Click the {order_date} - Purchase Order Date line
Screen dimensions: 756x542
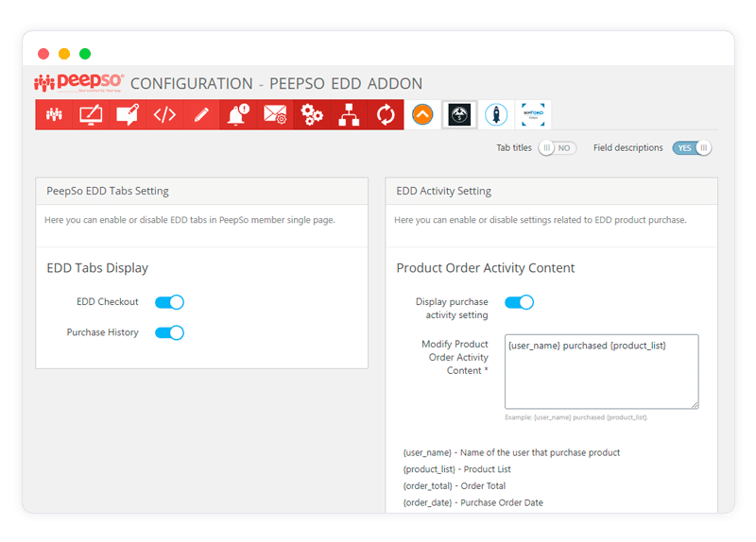(x=473, y=502)
